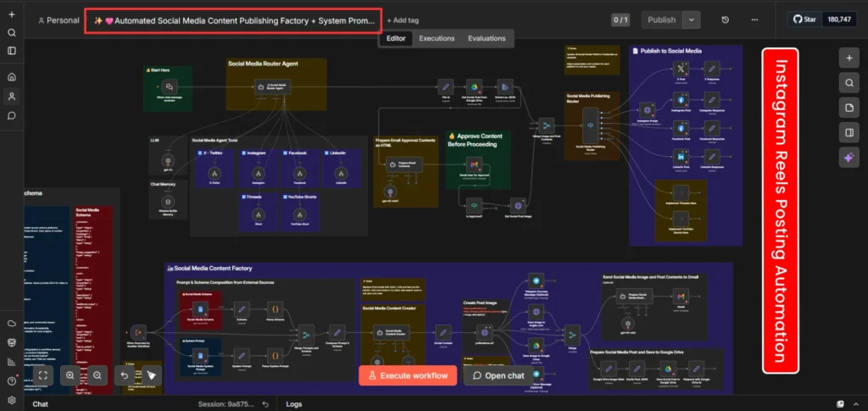Toggle the right side panel icon
The width and height of the screenshot is (868, 411).
[849, 132]
